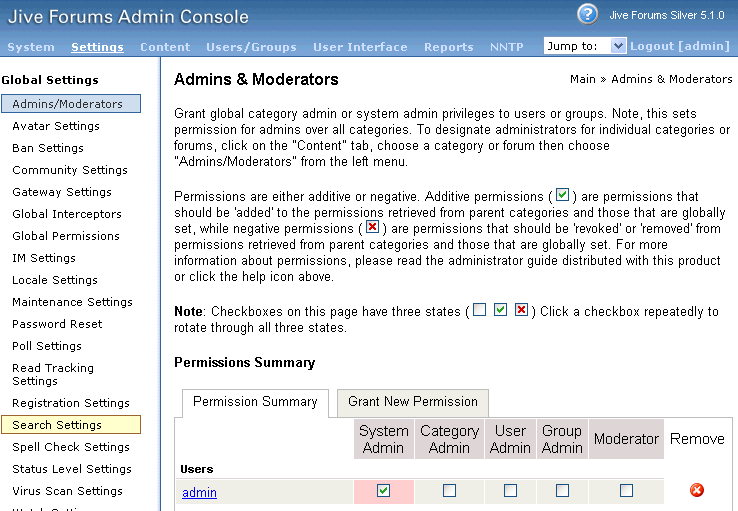Toggle User Admin checkbox for admin

(x=510, y=491)
